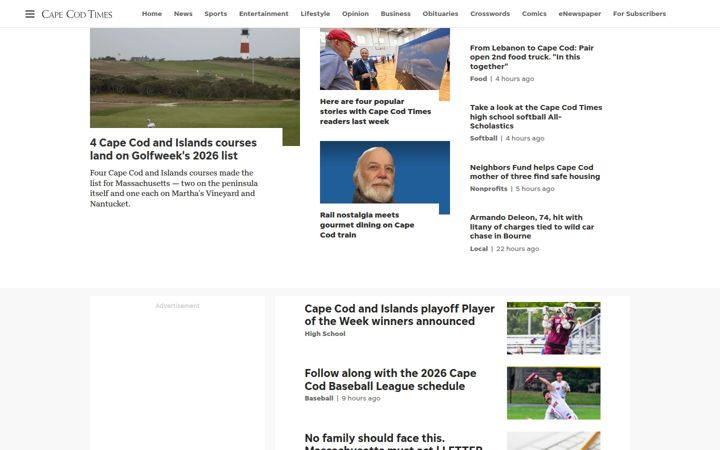Open the hamburger navigation menu
This screenshot has width=720, height=450.
pyautogui.click(x=30, y=14)
